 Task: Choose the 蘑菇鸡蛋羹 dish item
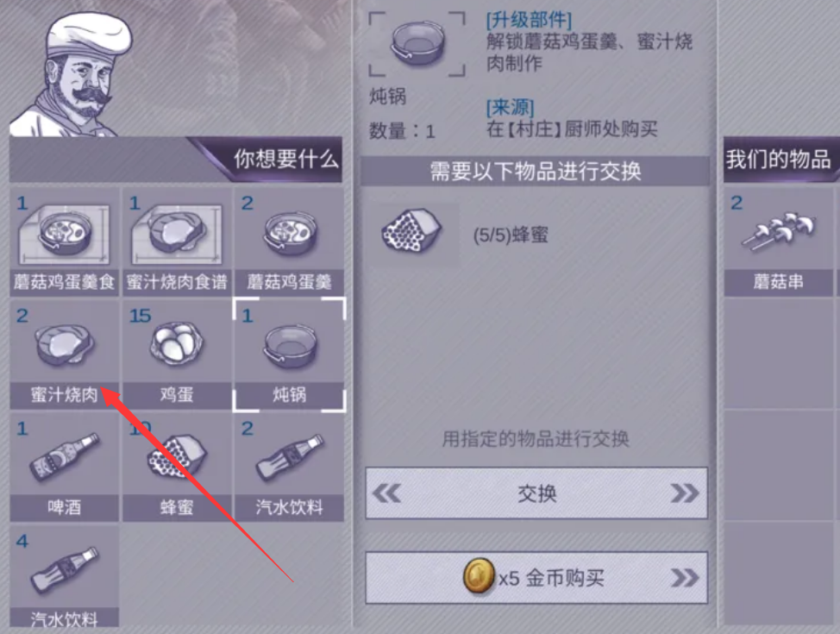[289, 242]
